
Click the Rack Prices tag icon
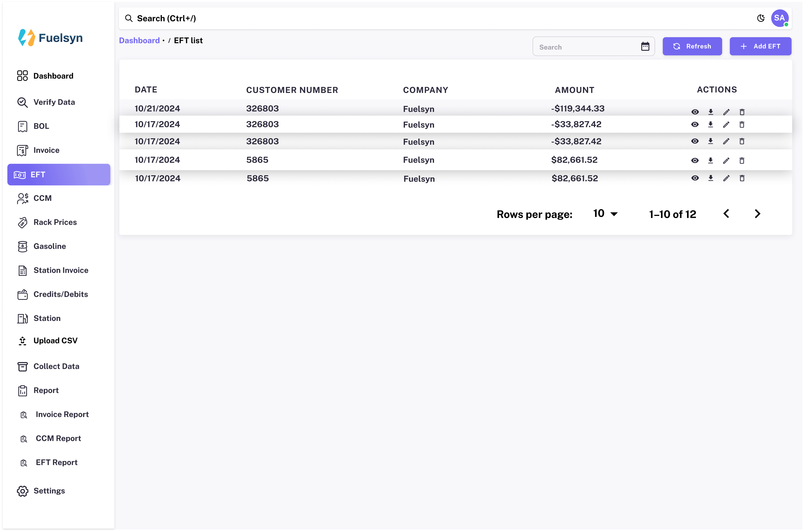pyautogui.click(x=22, y=223)
